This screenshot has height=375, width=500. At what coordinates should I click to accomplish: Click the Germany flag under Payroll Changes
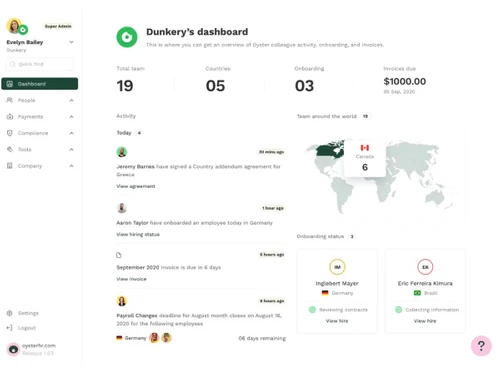(119, 338)
